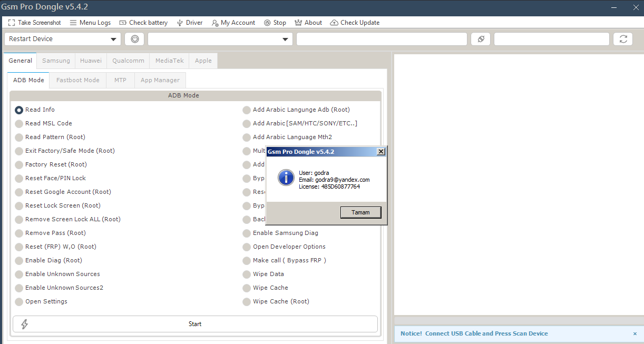Click inside the white log output area
Viewport: 644px width, 344px height.
coord(519,184)
